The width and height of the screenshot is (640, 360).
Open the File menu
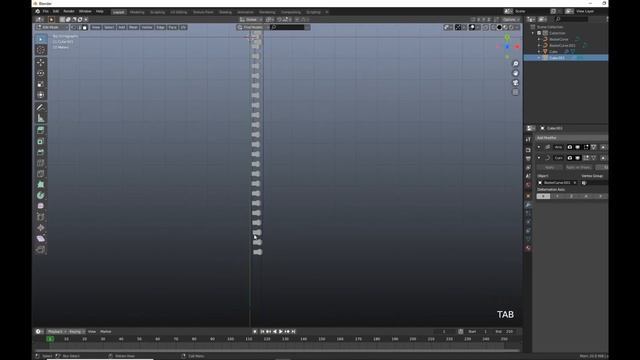tap(46, 11)
